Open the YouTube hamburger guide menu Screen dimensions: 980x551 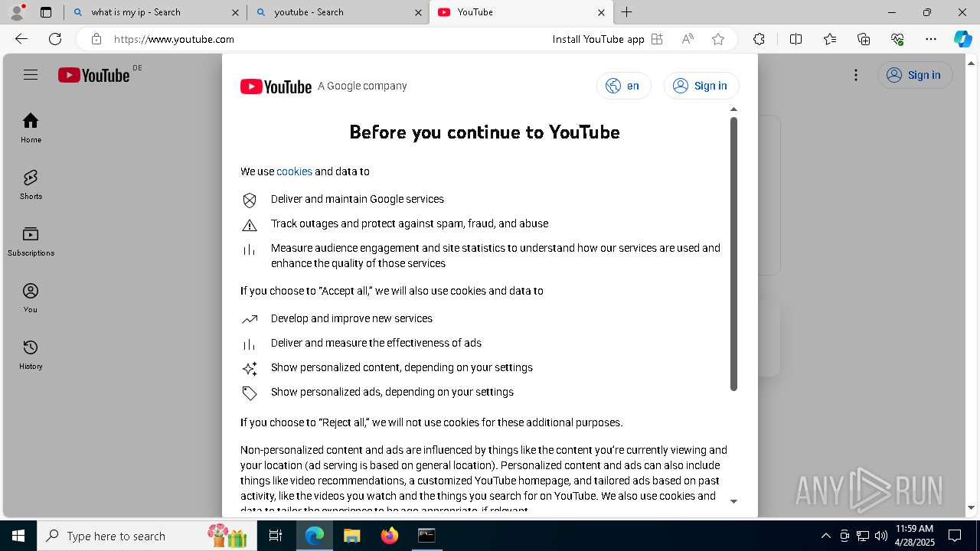(x=31, y=75)
